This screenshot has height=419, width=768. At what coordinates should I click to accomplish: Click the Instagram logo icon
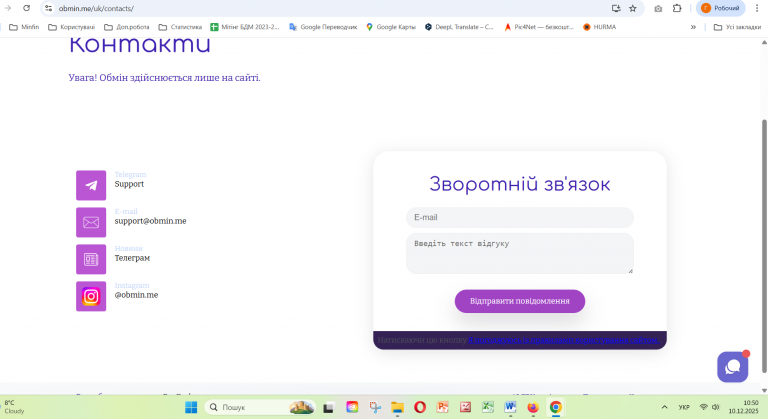click(x=91, y=296)
